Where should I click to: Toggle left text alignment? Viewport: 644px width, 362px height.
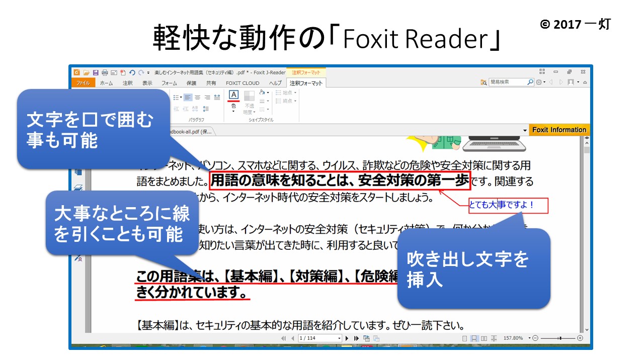point(188,98)
